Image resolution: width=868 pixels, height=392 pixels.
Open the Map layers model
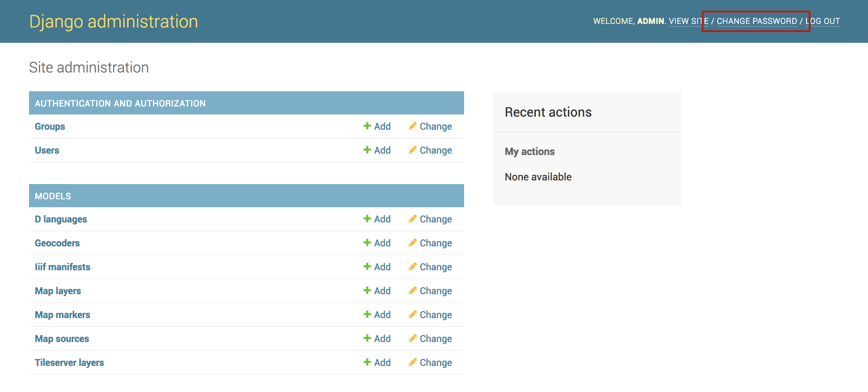(x=58, y=291)
